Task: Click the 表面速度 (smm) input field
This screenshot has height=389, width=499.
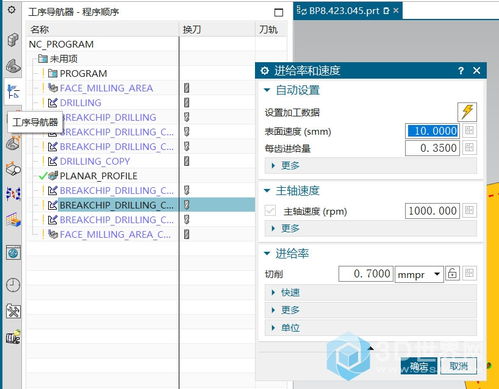Action: (x=432, y=131)
